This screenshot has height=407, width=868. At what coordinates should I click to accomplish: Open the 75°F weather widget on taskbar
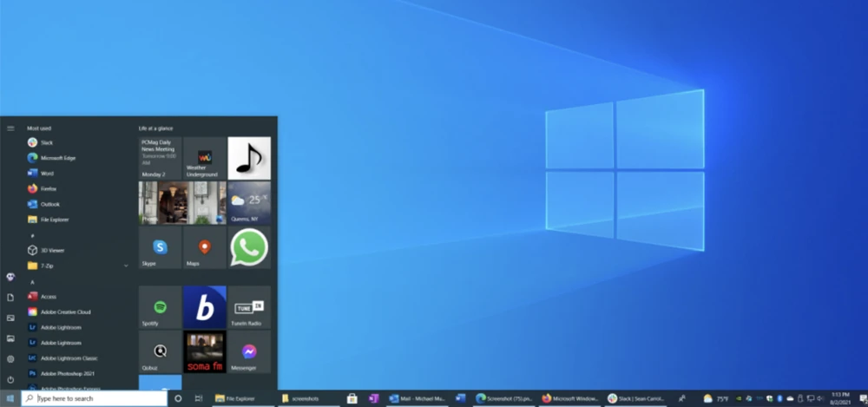pyautogui.click(x=715, y=398)
